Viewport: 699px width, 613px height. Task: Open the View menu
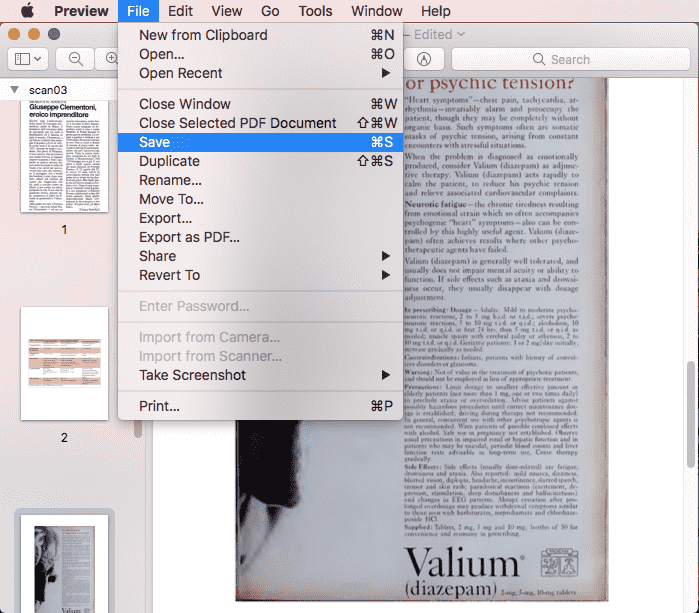tap(226, 11)
